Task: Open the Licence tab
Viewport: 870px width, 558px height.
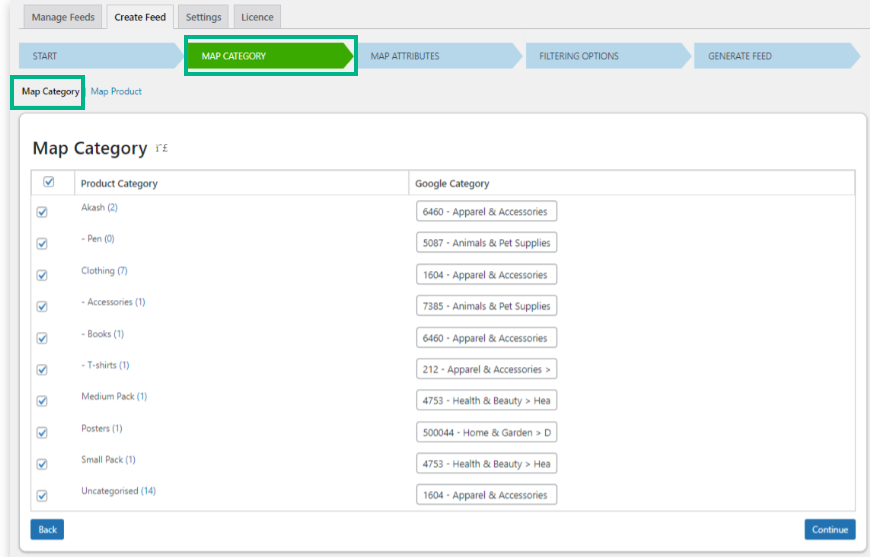Action: 257,17
